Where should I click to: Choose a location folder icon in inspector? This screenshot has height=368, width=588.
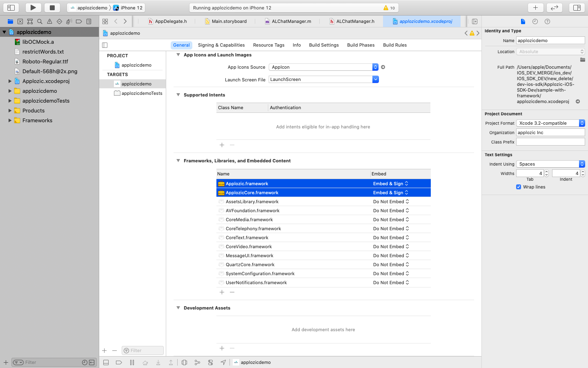pos(582,59)
